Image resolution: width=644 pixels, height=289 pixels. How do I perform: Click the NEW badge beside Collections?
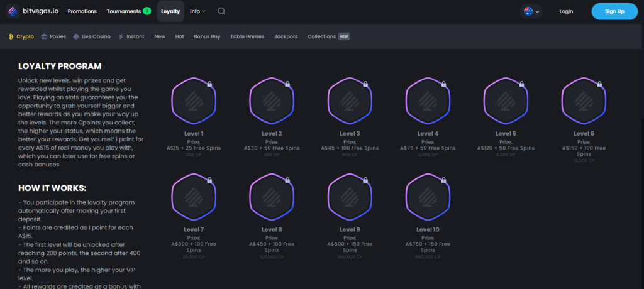pos(344,36)
